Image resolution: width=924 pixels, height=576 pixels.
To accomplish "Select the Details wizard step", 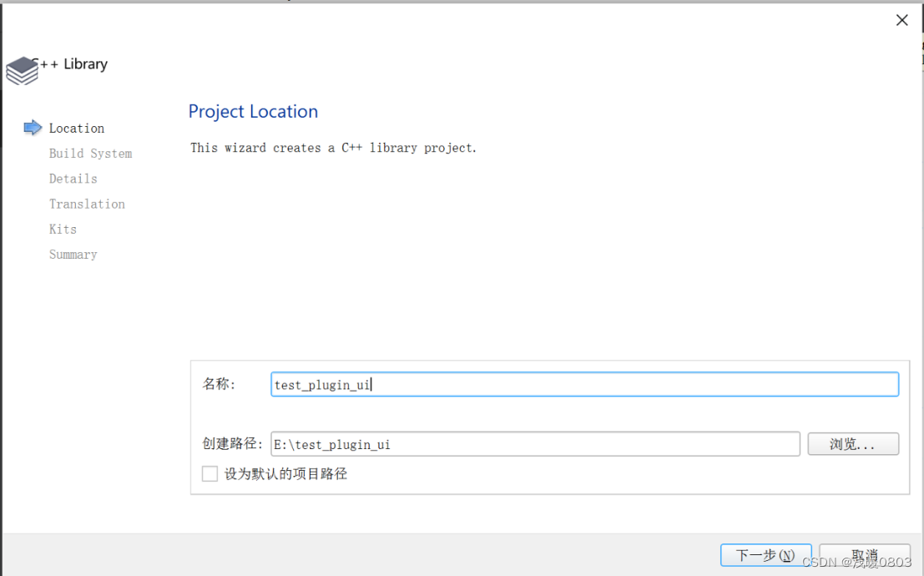I will coord(73,179).
